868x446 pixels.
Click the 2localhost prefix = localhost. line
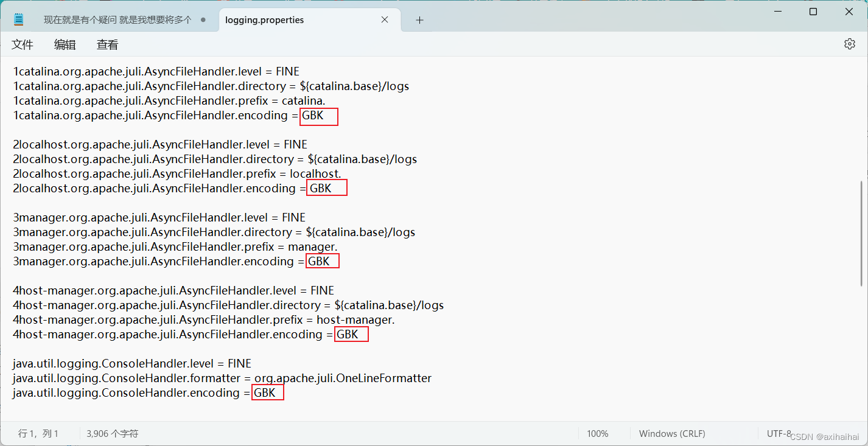[177, 173]
